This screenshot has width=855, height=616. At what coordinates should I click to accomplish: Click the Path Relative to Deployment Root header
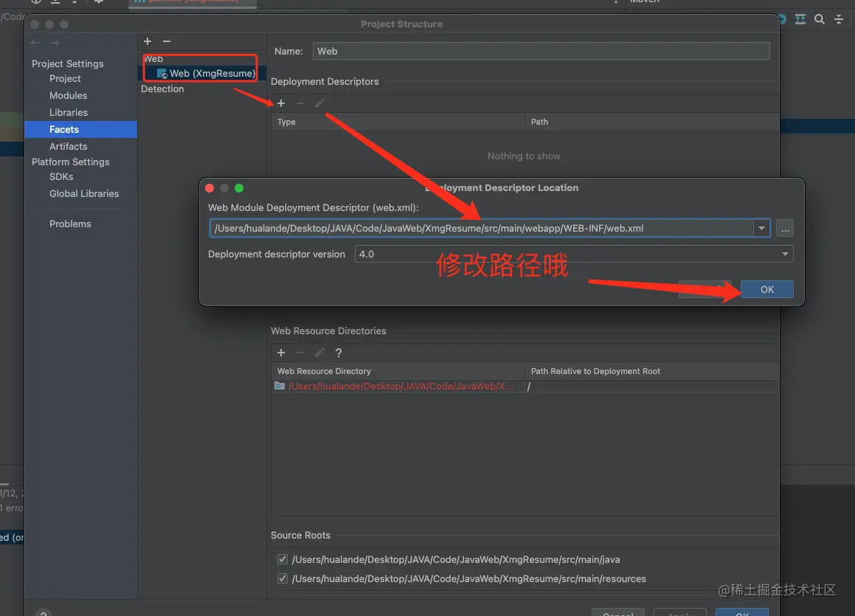coord(652,371)
